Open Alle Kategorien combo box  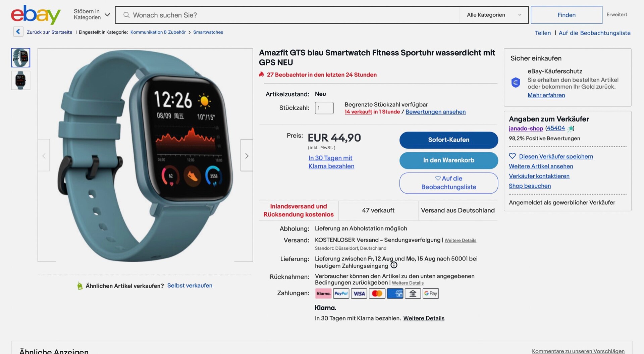[494, 15]
